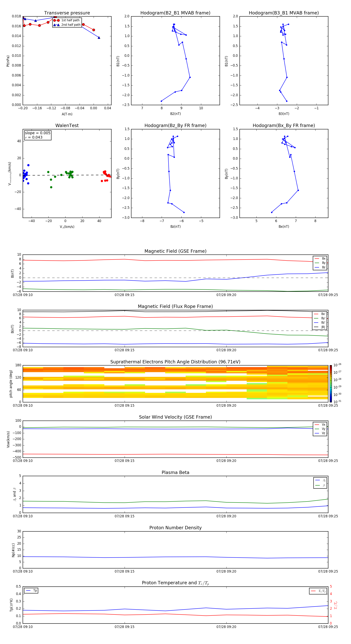This screenshot has width=351, height=644.
Task: Click the "07/28 09:15" tick under Plasma Beta plot
Action: pyautogui.click(x=124, y=516)
